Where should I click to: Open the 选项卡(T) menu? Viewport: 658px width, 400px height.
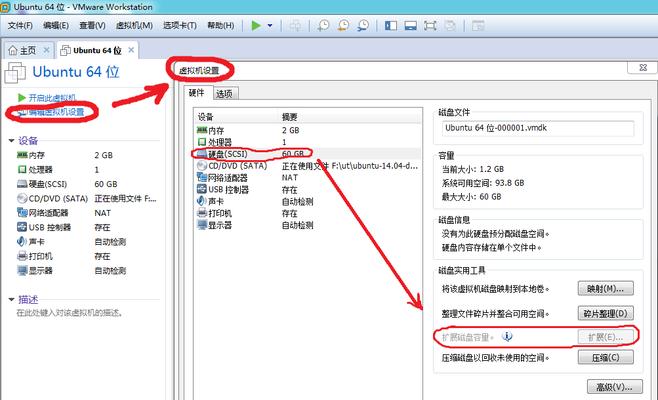tap(180, 26)
